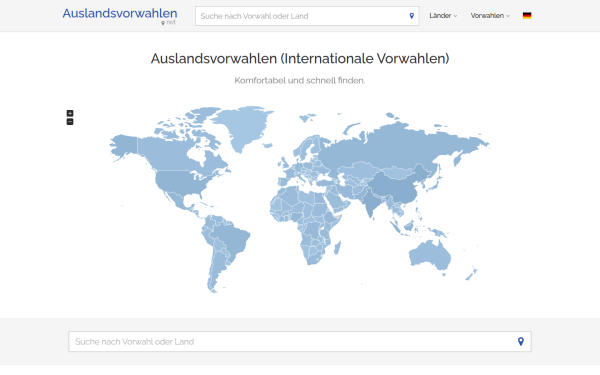Click the location pin icon in bottom search
The width and height of the screenshot is (600, 375).
tap(521, 342)
